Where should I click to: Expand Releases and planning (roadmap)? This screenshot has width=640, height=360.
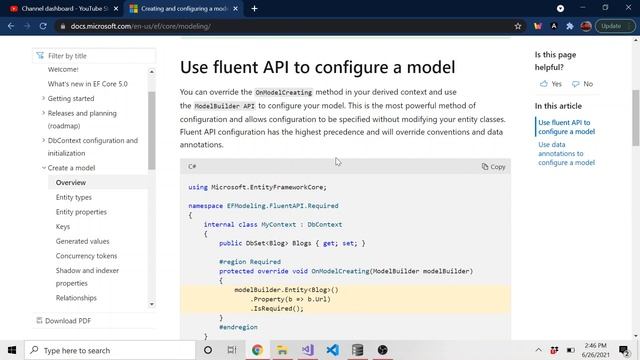pos(43,113)
